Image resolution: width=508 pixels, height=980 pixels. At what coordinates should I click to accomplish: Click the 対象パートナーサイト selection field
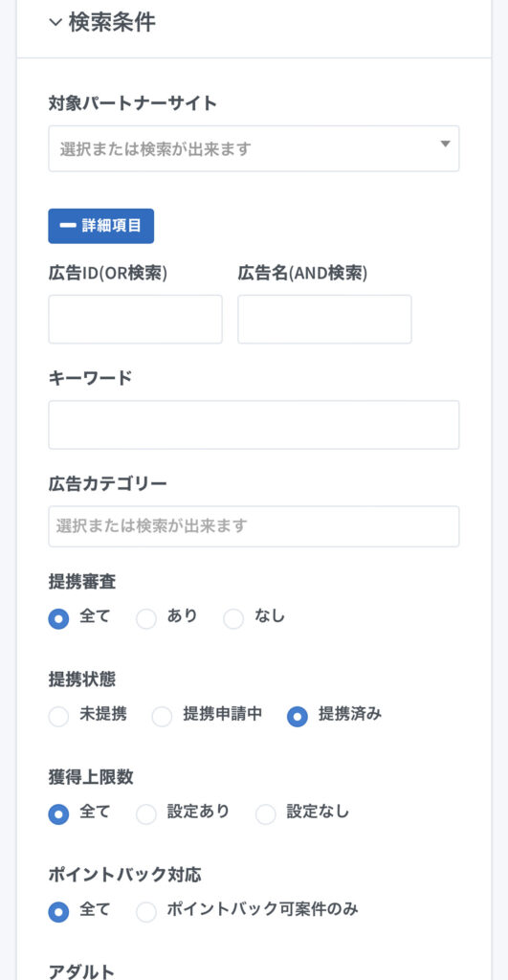pos(254,148)
